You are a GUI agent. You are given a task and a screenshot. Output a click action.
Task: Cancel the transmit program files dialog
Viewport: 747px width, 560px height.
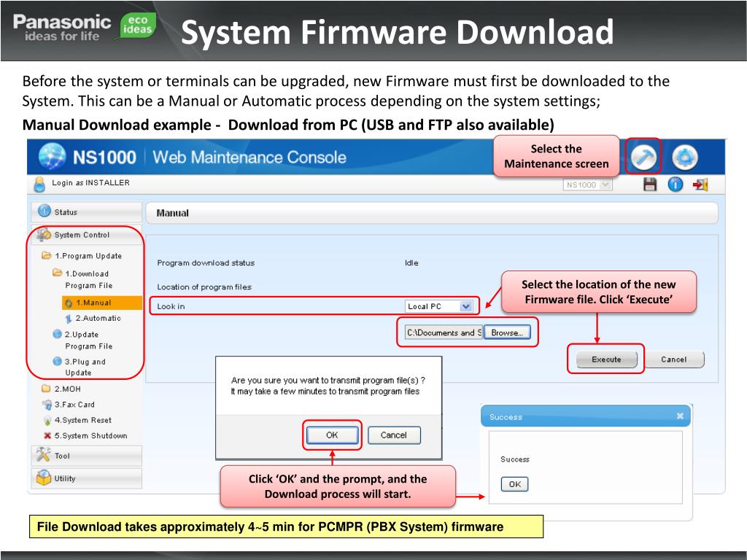393,435
